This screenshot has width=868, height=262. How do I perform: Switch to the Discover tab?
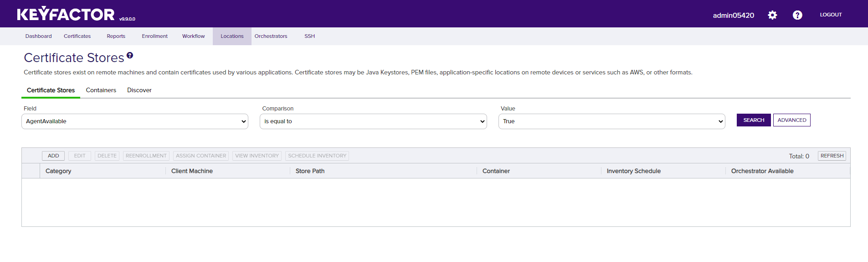pos(139,90)
